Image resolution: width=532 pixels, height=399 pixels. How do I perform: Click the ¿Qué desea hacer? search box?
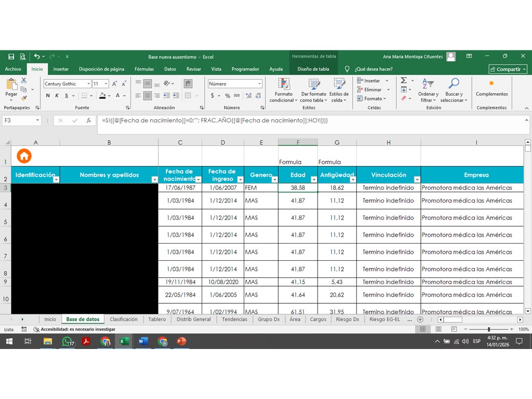(373, 69)
